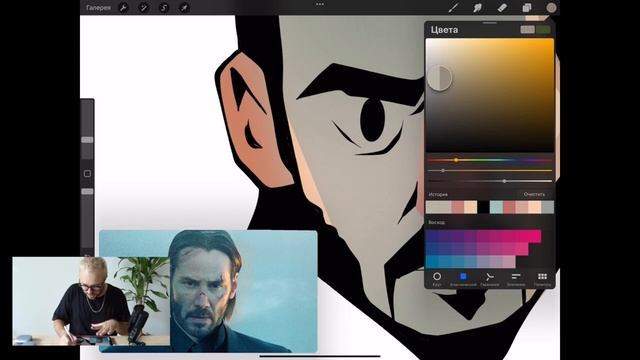640x360 pixels.
Task: Click the brush opacity slider handle on left sidebar
Action: click(87, 191)
